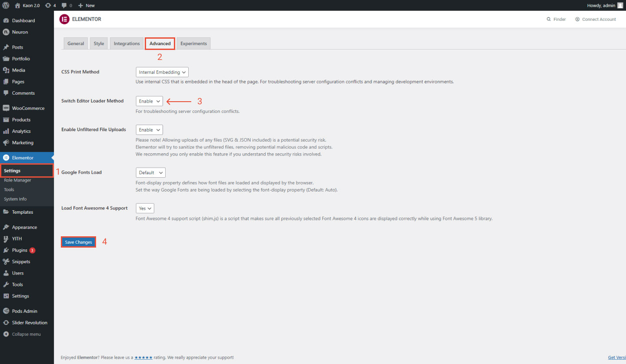Click the Products box icon
This screenshot has height=364, width=626.
pyautogui.click(x=6, y=119)
